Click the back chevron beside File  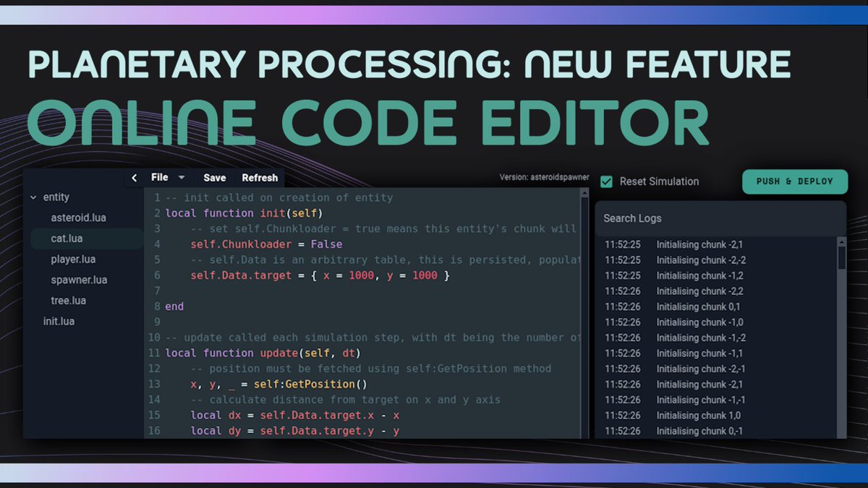pyautogui.click(x=134, y=178)
